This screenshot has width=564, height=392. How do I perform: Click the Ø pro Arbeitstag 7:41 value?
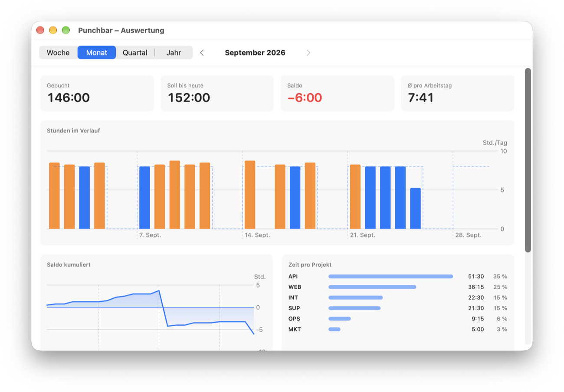click(x=421, y=98)
